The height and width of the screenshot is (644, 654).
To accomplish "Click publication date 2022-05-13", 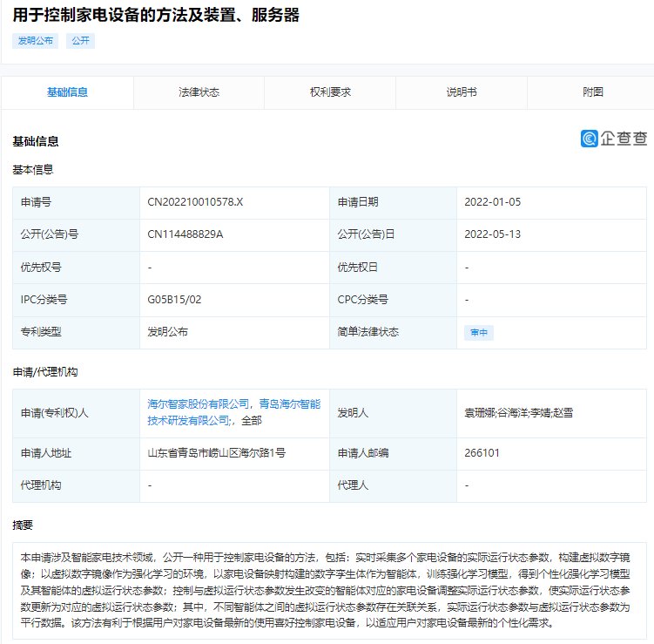I will 493,234.
